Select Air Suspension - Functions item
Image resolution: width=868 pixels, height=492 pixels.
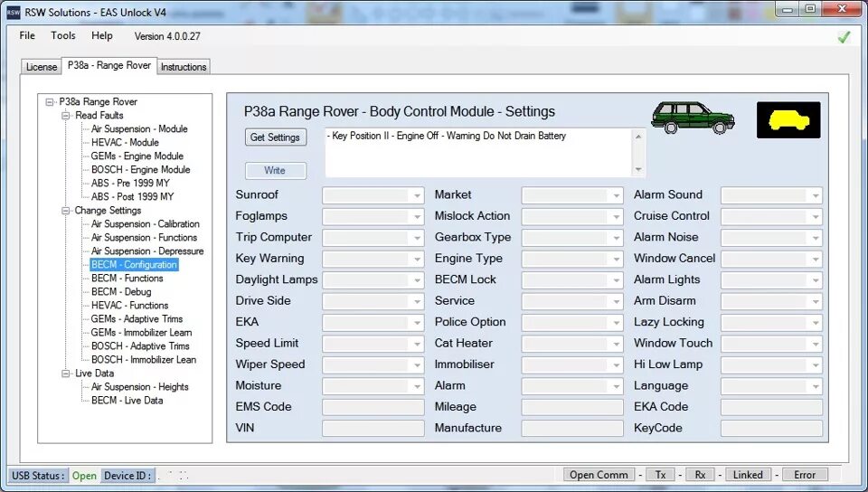pos(144,238)
